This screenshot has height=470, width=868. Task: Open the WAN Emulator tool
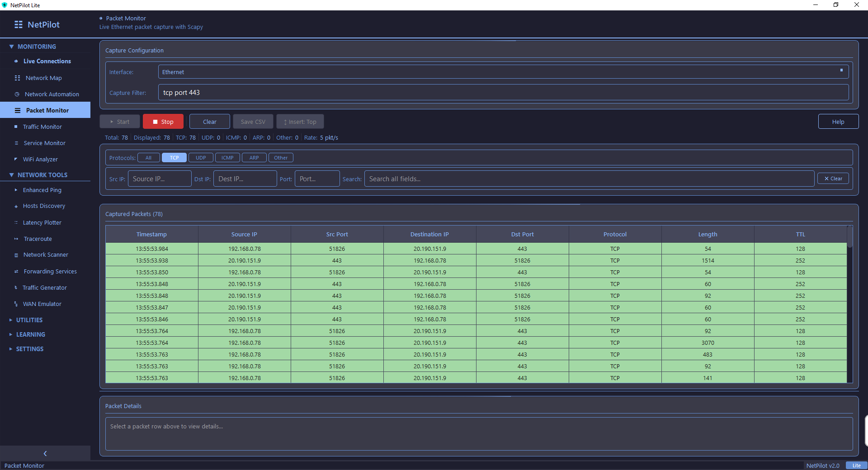coord(42,304)
